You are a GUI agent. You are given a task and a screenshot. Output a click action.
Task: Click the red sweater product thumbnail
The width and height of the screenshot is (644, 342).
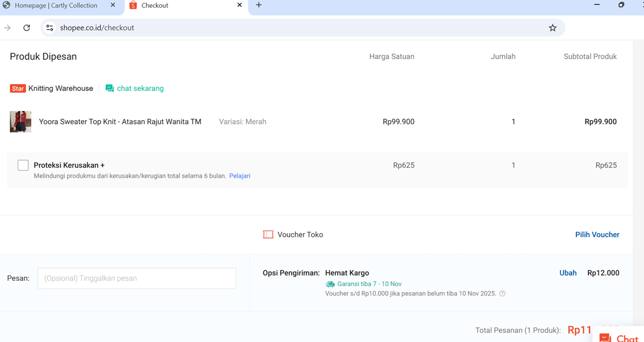21,122
